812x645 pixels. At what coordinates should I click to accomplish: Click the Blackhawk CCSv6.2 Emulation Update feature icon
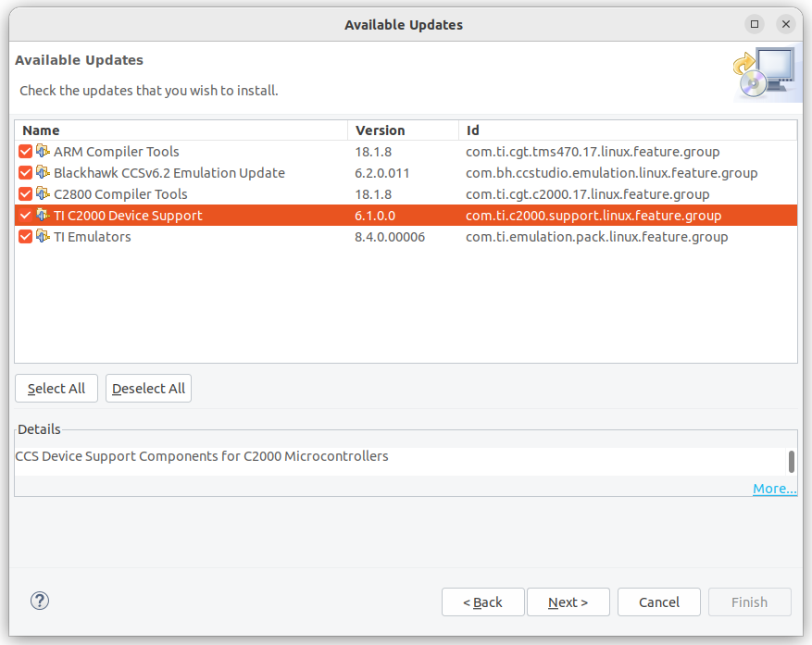tap(43, 172)
